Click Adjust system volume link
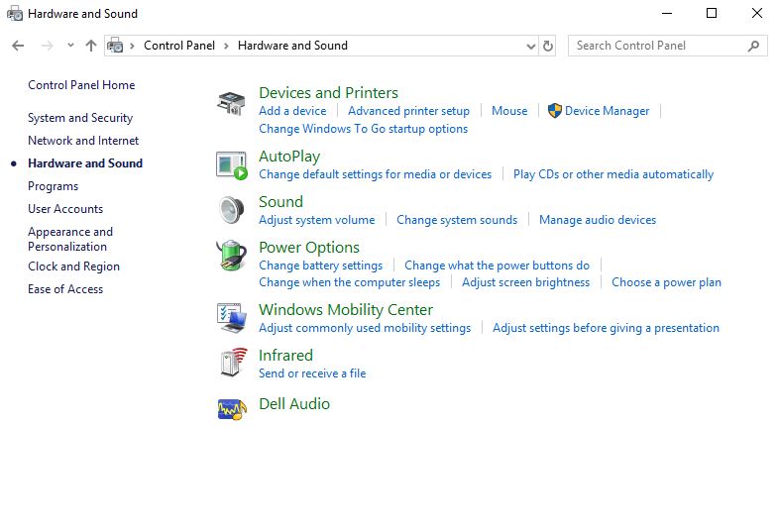The width and height of the screenshot is (778, 532). pos(316,220)
